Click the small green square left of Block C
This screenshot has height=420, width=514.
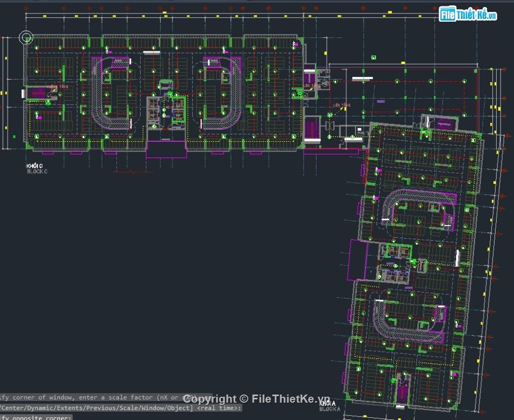14,137
